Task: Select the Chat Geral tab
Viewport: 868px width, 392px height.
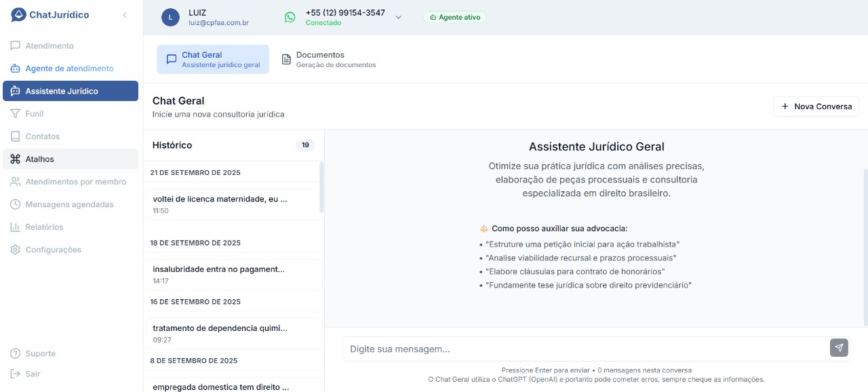Action: 213,59
